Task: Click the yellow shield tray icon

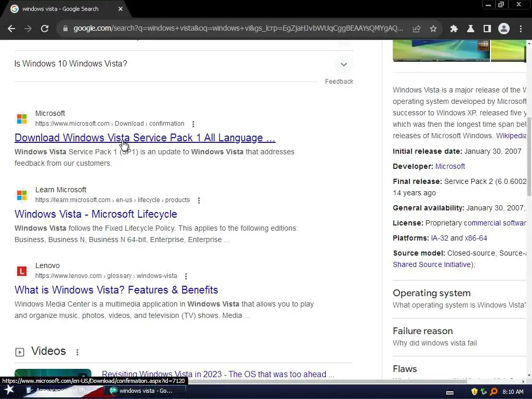Action: [x=474, y=392]
